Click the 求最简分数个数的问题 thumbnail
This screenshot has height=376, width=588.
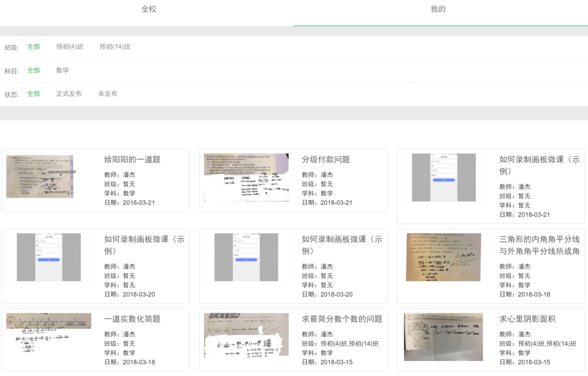[246, 335]
